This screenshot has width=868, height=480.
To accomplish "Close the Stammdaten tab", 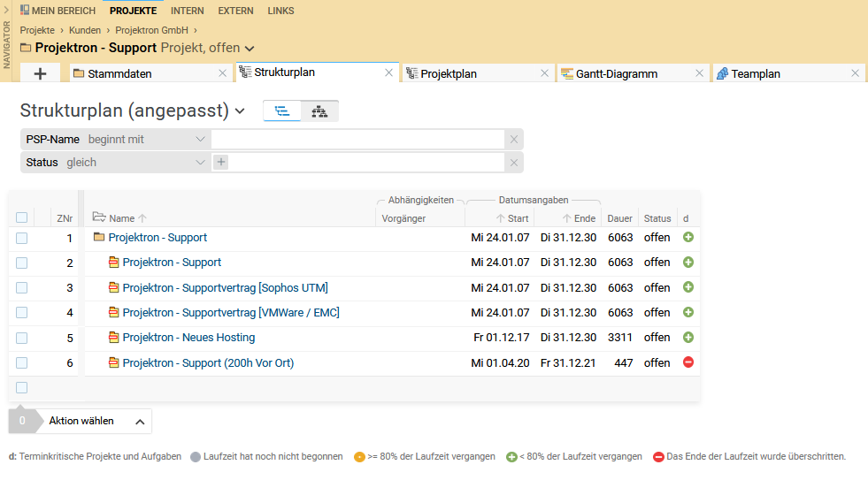I will tap(223, 73).
